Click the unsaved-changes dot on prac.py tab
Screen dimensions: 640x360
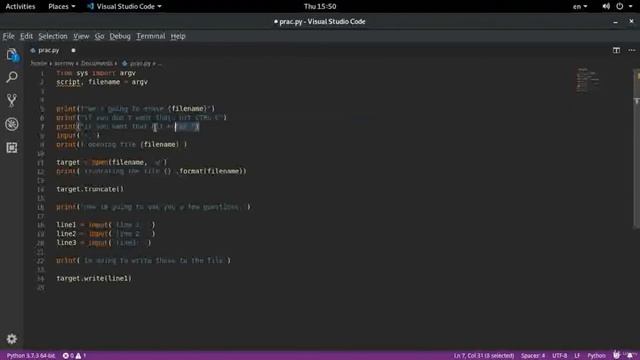click(73, 50)
